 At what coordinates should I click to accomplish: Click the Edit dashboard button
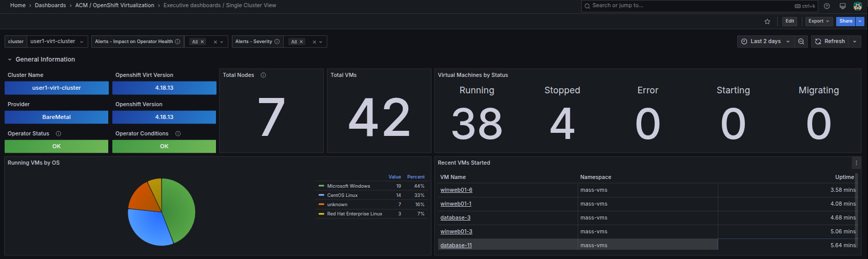790,21
